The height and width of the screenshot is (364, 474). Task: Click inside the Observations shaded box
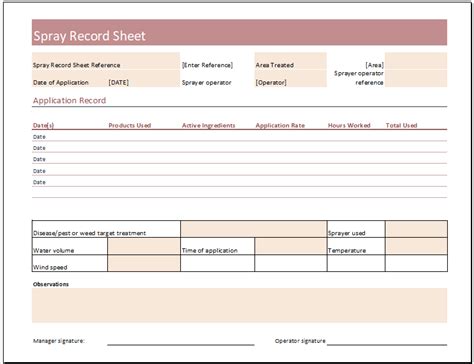point(239,305)
